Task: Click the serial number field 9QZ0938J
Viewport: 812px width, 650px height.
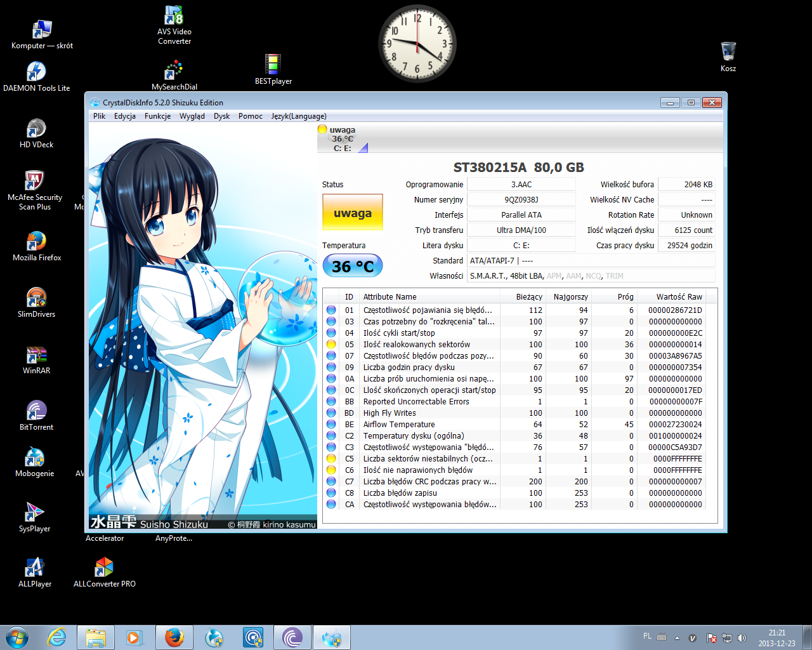Action: (x=521, y=200)
